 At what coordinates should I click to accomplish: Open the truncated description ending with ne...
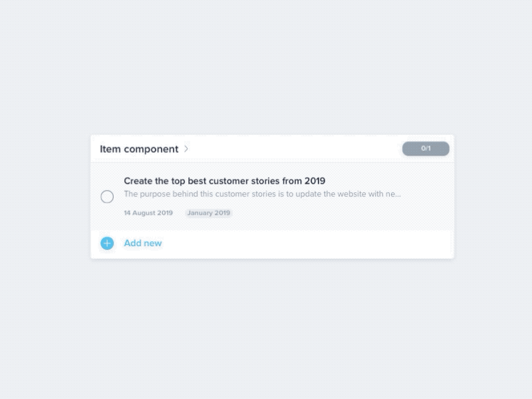click(262, 194)
